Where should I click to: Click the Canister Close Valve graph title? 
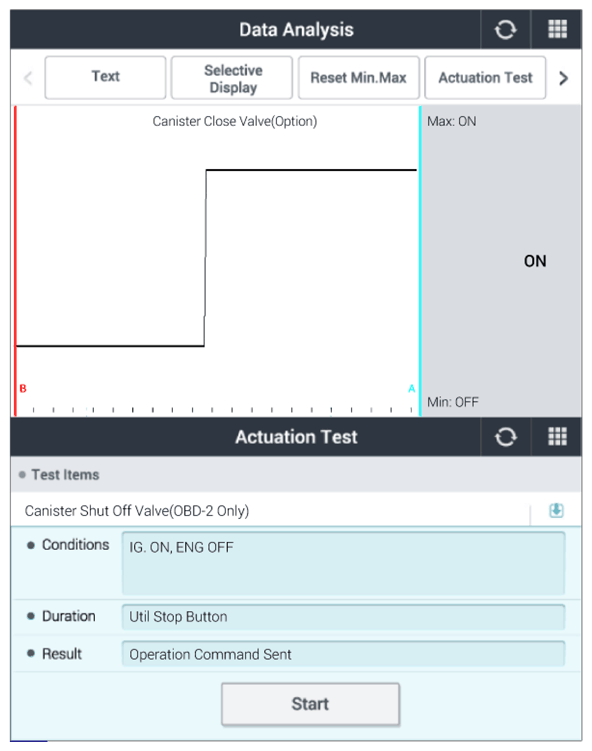235,121
